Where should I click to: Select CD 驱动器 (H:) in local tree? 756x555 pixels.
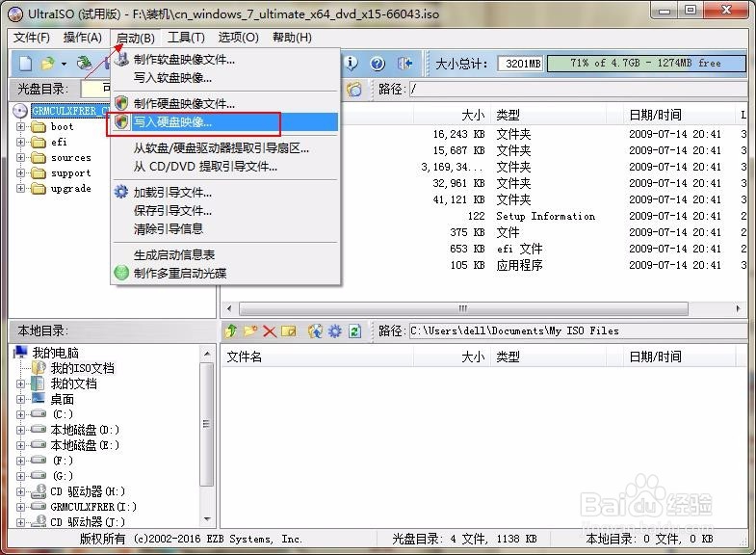pyautogui.click(x=88, y=491)
